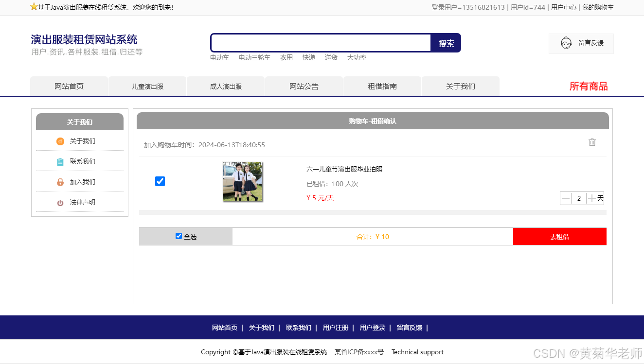Click the orange 关于我们 sidebar icon

coord(60,141)
